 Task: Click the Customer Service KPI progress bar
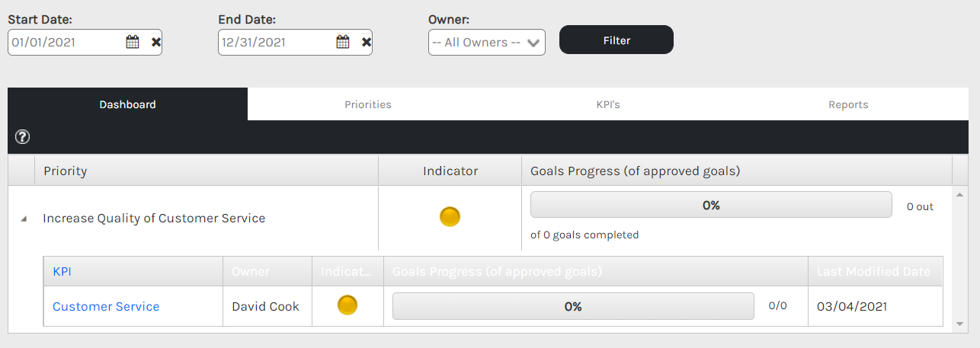click(x=573, y=306)
